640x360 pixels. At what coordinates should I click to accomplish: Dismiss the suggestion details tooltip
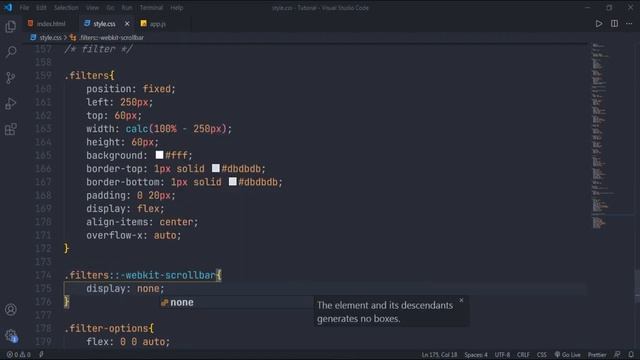tap(461, 300)
